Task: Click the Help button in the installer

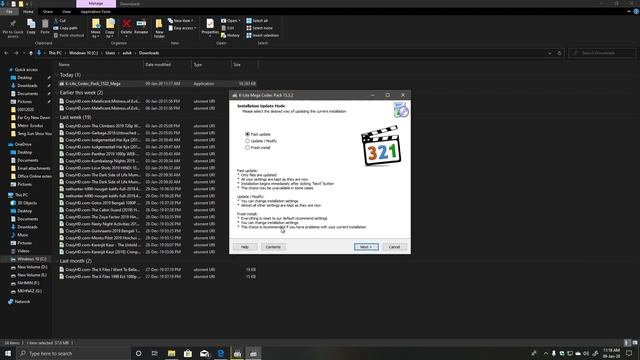Action: pyautogui.click(x=245, y=247)
